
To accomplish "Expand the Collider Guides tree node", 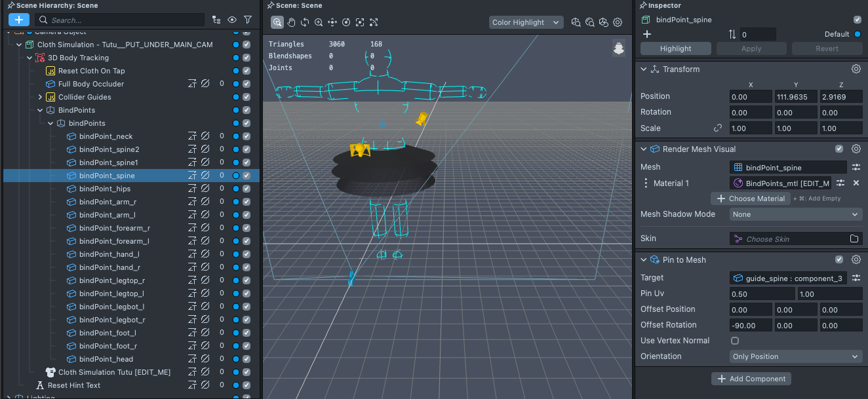I will tap(40, 97).
